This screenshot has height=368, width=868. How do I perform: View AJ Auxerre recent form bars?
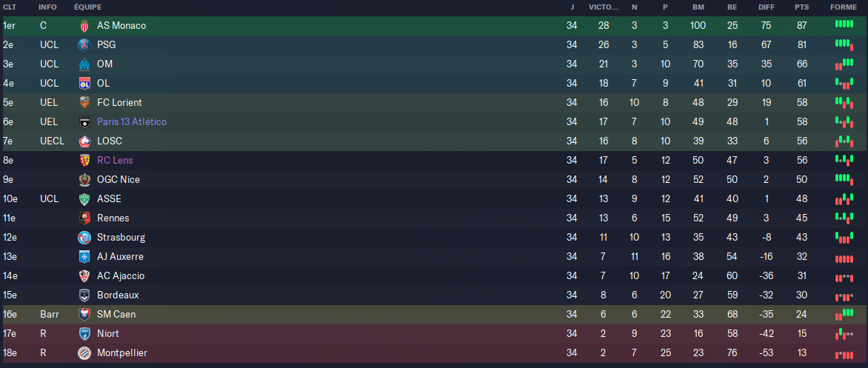[844, 259]
